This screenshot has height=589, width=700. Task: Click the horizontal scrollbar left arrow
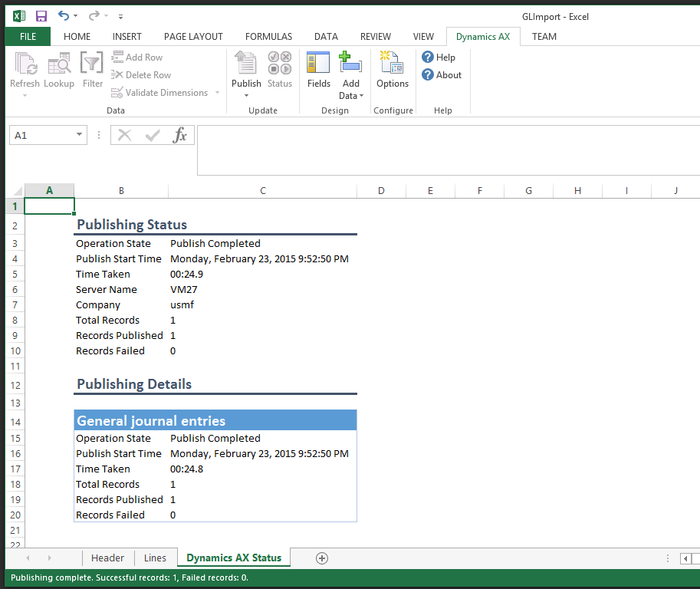(x=685, y=558)
